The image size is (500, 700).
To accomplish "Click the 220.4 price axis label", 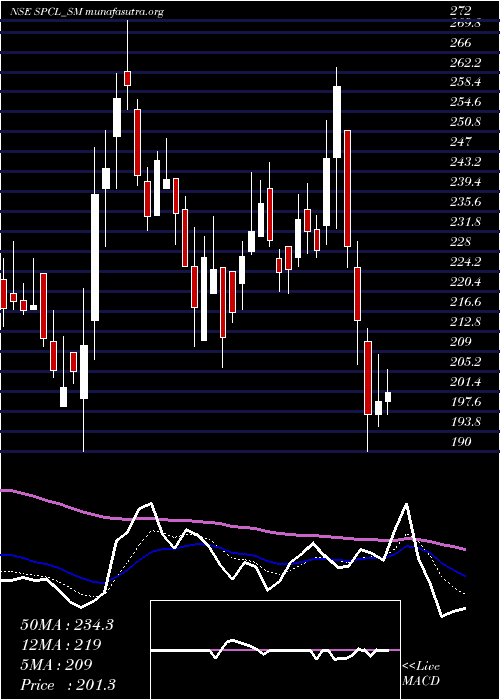I will (x=466, y=282).
